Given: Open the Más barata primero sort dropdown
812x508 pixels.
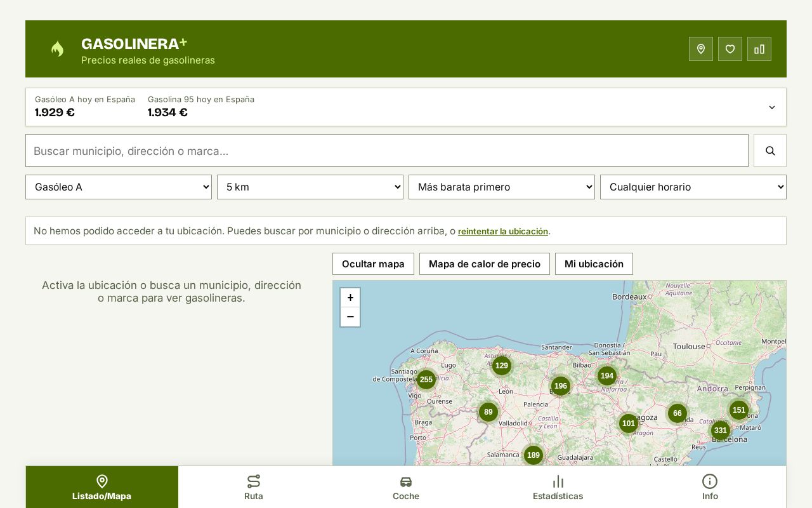Looking at the screenshot, I should click(x=502, y=187).
